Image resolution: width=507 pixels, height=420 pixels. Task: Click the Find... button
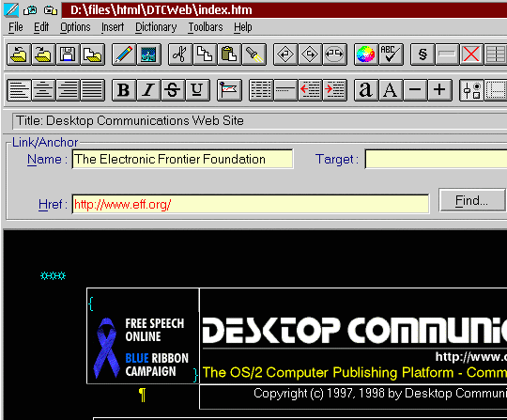point(471,200)
